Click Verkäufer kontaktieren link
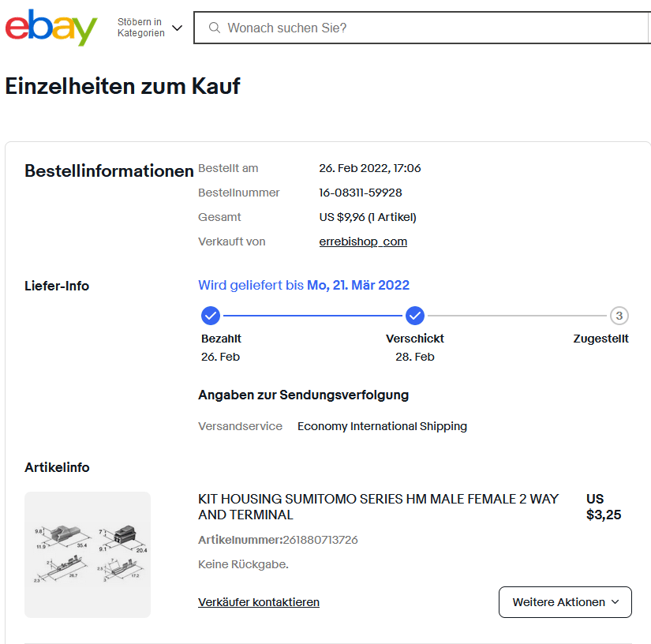Screen dimensions: 651x644 [259, 602]
